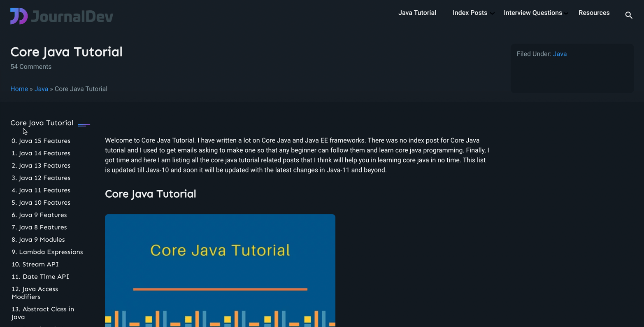Click the Java link under Filed Under
The height and width of the screenshot is (327, 644).
tap(560, 54)
